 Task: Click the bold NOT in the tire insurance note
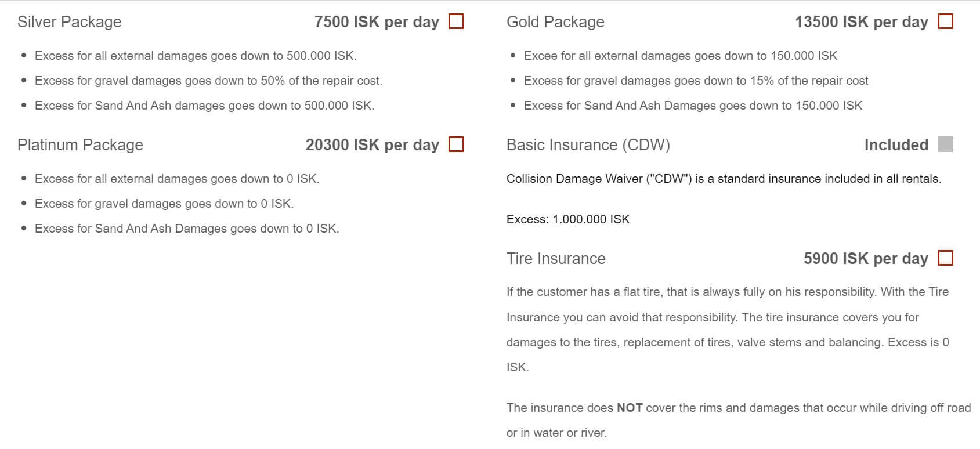point(629,408)
